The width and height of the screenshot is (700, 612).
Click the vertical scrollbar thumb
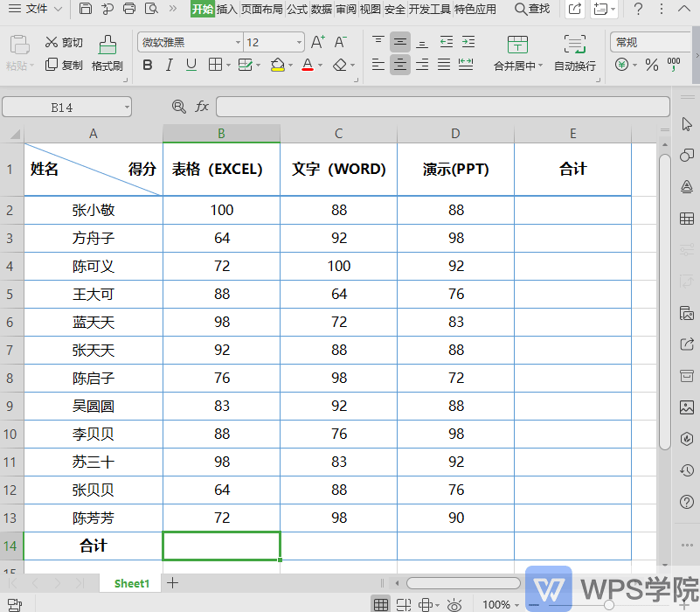[665, 302]
